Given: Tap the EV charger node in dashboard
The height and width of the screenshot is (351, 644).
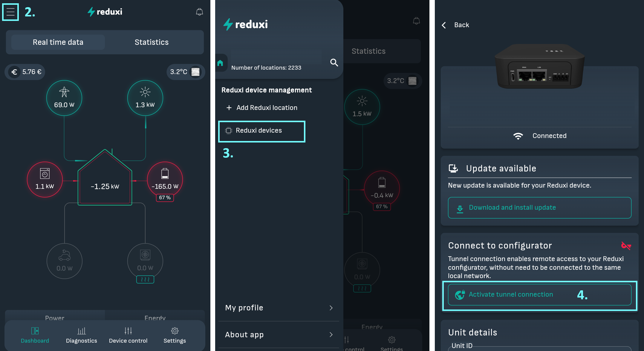Looking at the screenshot, I should point(65,261).
